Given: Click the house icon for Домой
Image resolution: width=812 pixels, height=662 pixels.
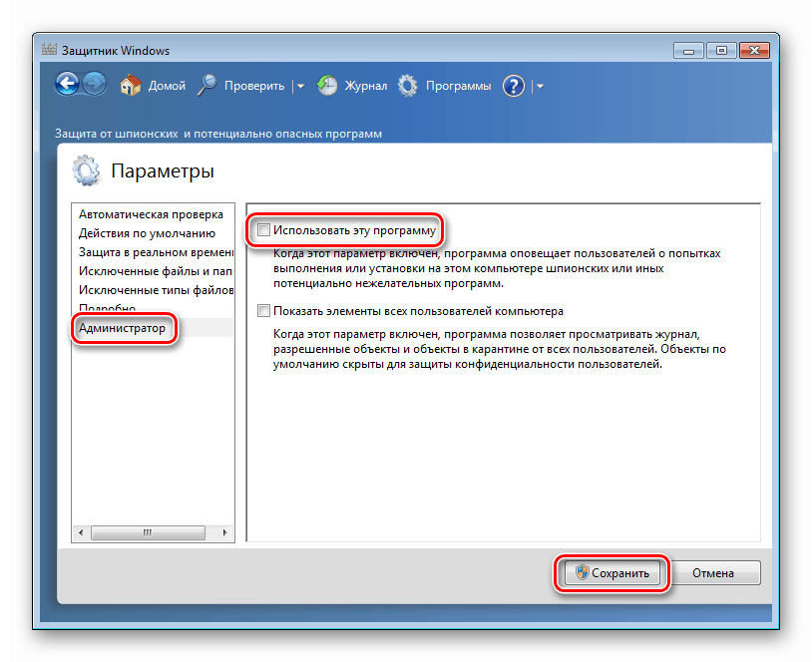Looking at the screenshot, I should coord(131,86).
